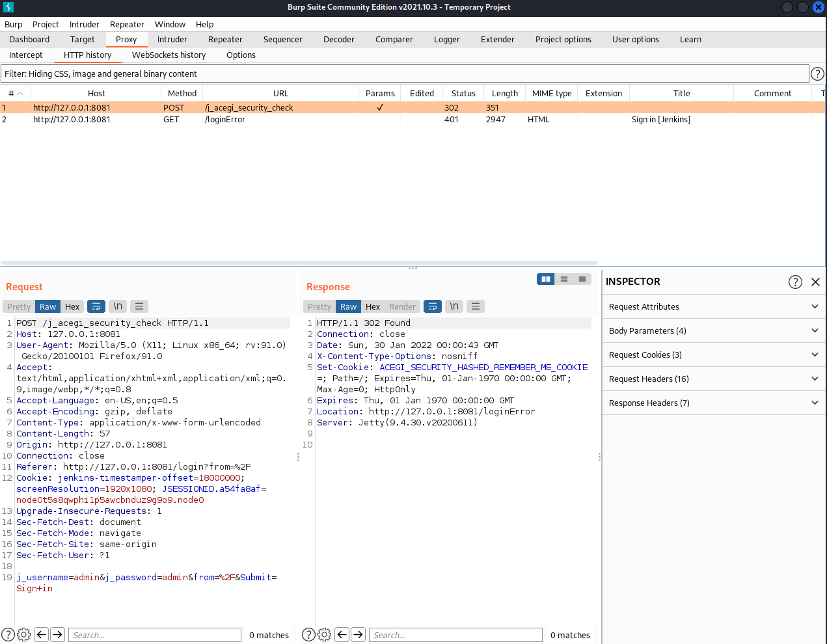The height and width of the screenshot is (644, 827).
Task: Toggle non-printable \n chars in Response
Action: click(454, 306)
